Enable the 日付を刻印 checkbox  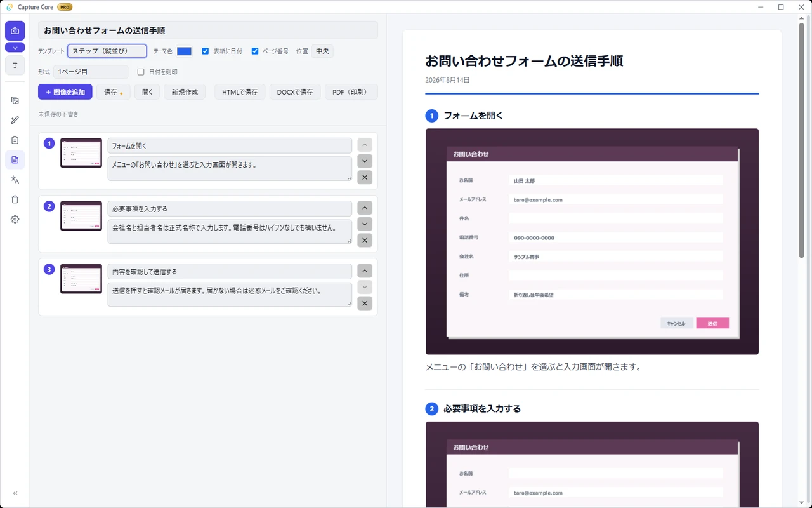click(141, 72)
